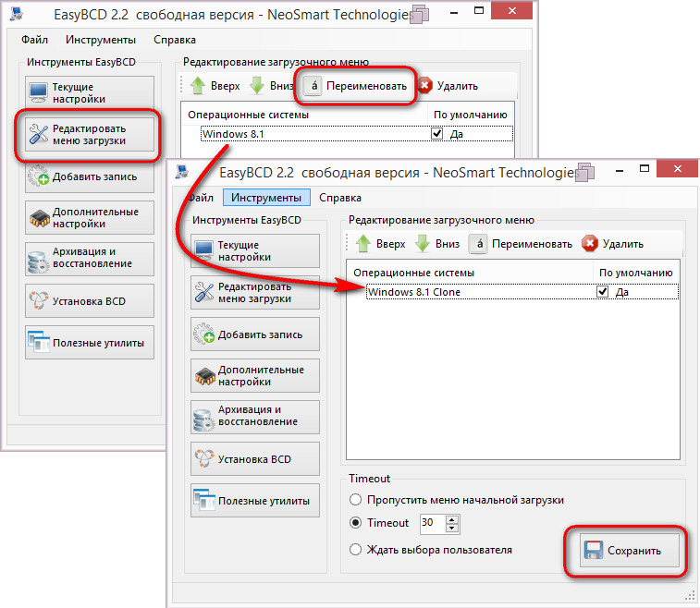
Task: Open Добавить запись in front window
Action: click(x=255, y=334)
